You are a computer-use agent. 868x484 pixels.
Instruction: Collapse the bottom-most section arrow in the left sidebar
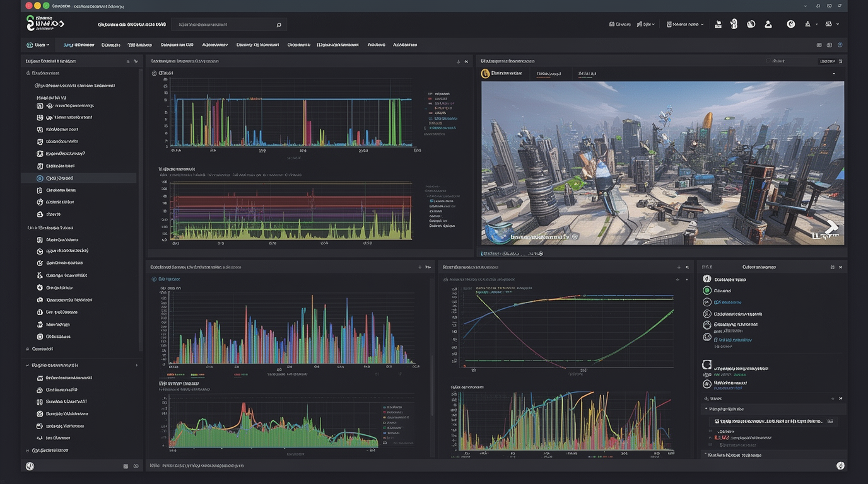pyautogui.click(x=27, y=451)
